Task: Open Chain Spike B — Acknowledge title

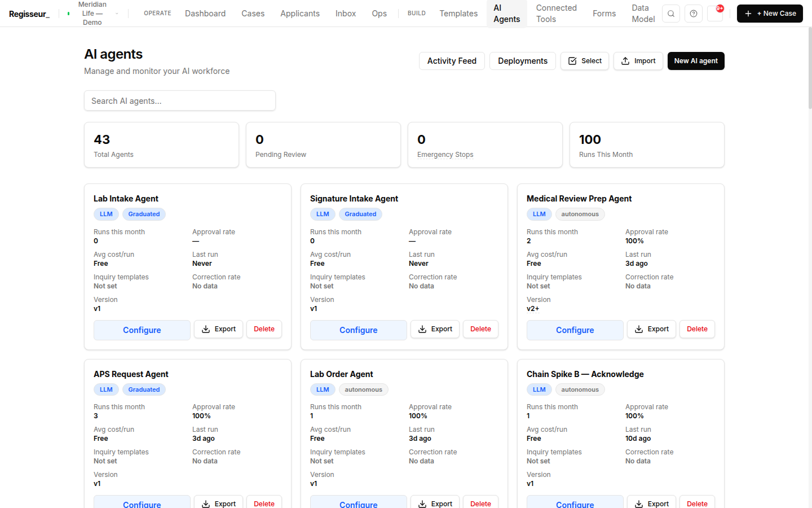Action: 585,374
